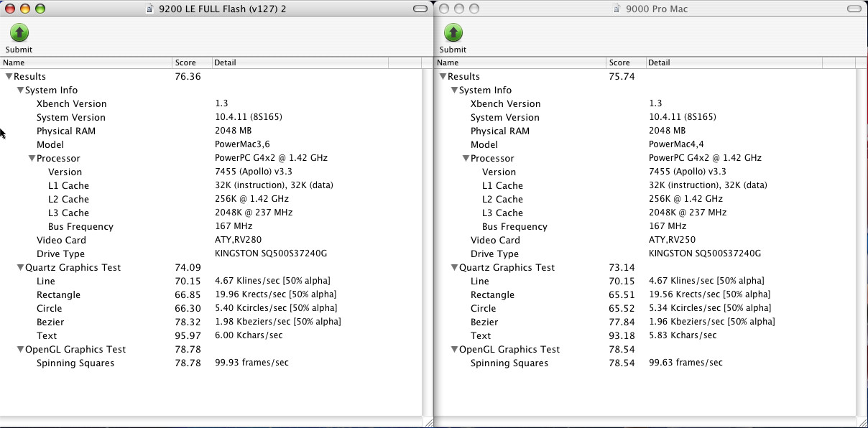Click Name column header in 9200 LE window
The image size is (868, 428).
click(86, 62)
